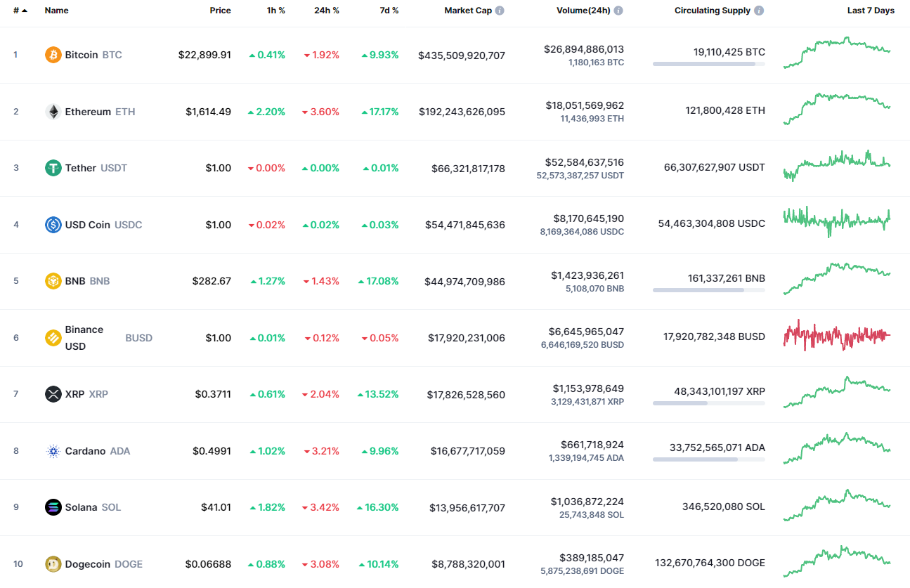Click the Volume(24h) info icon
The width and height of the screenshot is (910, 588).
pyautogui.click(x=618, y=10)
